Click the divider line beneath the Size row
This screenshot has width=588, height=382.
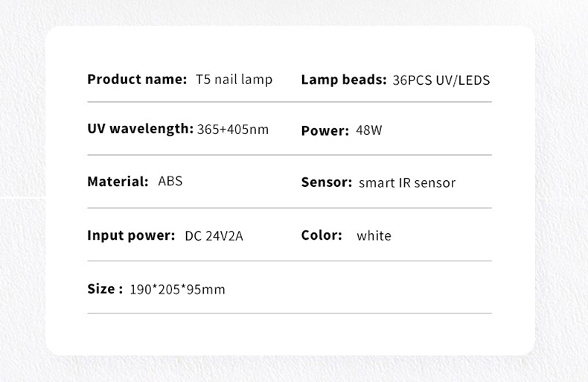click(289, 313)
